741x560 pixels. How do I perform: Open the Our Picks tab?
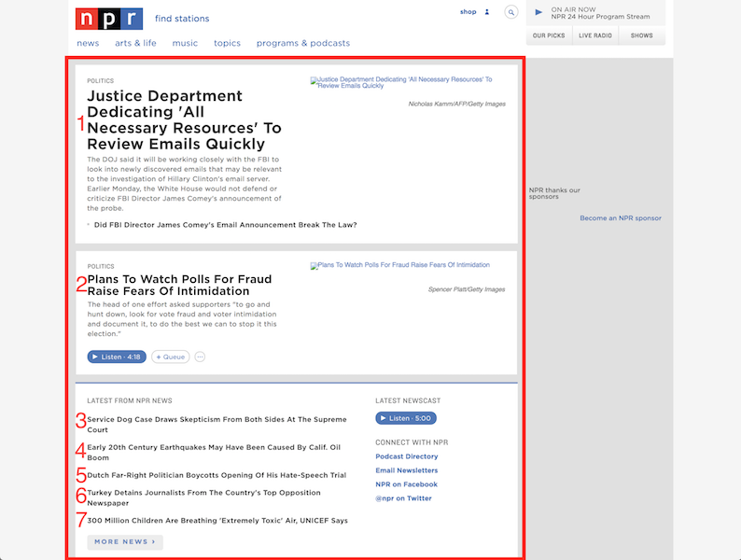[x=548, y=35]
